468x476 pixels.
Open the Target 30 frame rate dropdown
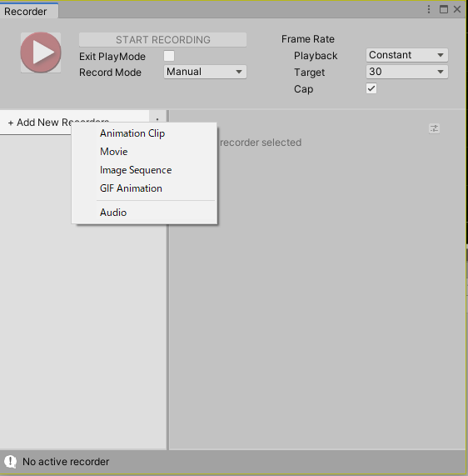coord(406,72)
